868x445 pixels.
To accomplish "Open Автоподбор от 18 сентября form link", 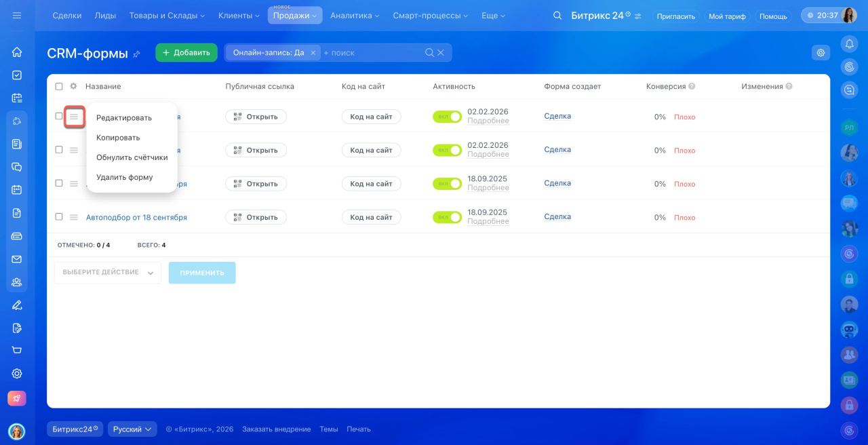I will (x=136, y=218).
